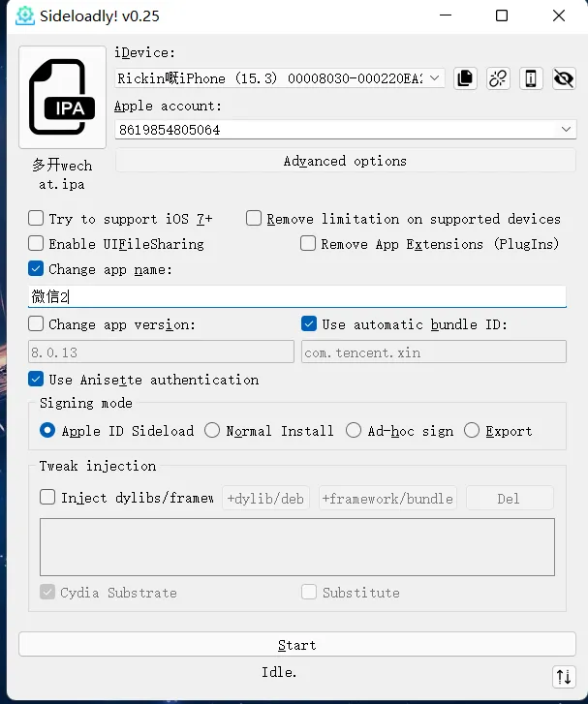The height and width of the screenshot is (704, 588).
Task: Toggle the crossed-eye hide info icon
Action: (x=564, y=79)
